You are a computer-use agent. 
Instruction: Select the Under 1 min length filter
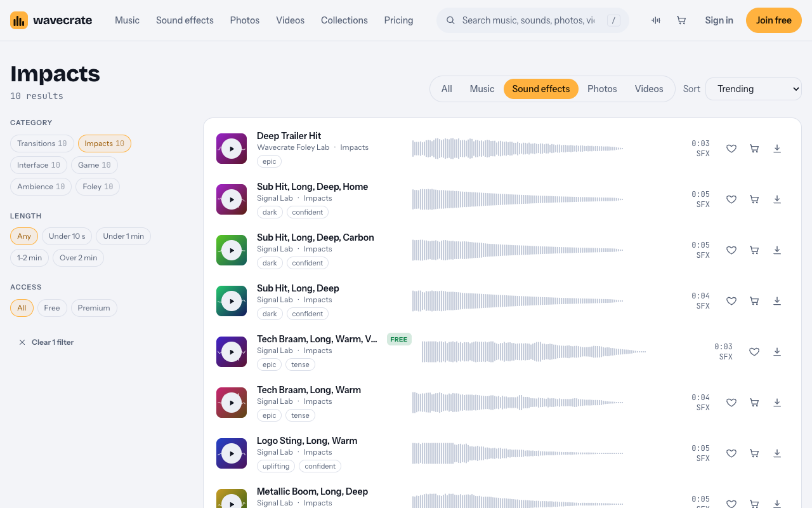pyautogui.click(x=123, y=236)
